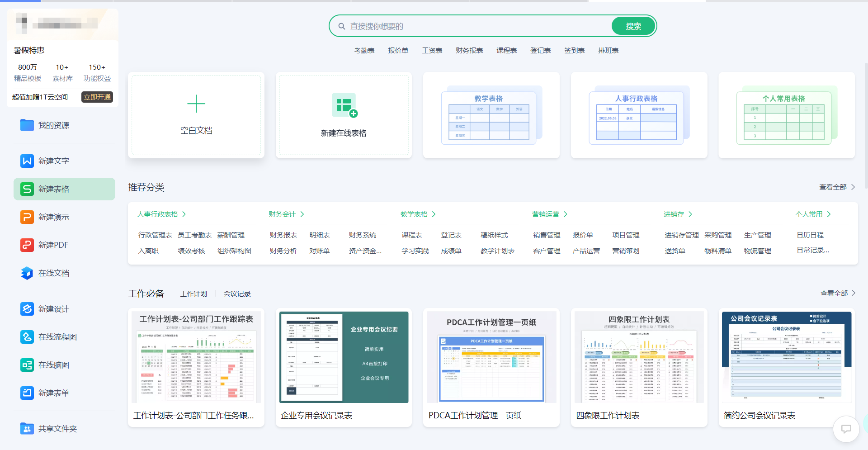Switch to the 会议记录 tab
Viewport: 868px width, 450px height.
click(236, 293)
